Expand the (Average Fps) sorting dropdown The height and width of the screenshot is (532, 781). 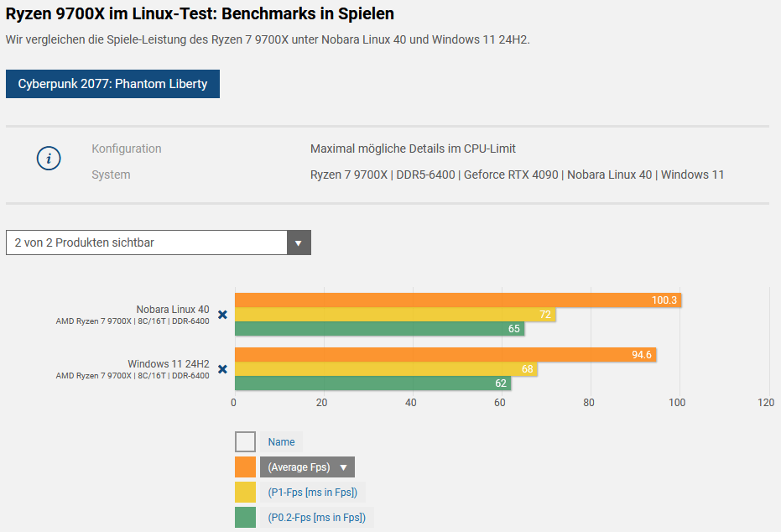pos(307,467)
